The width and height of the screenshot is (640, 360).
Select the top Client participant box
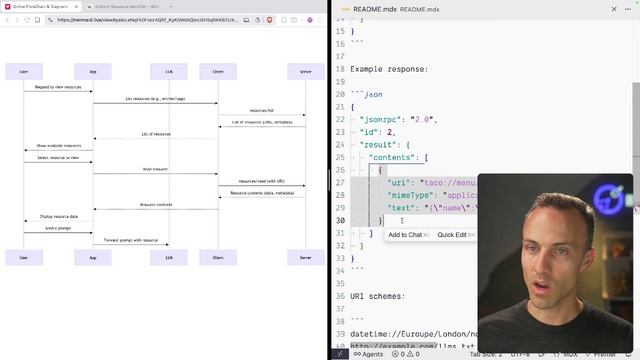(218, 71)
